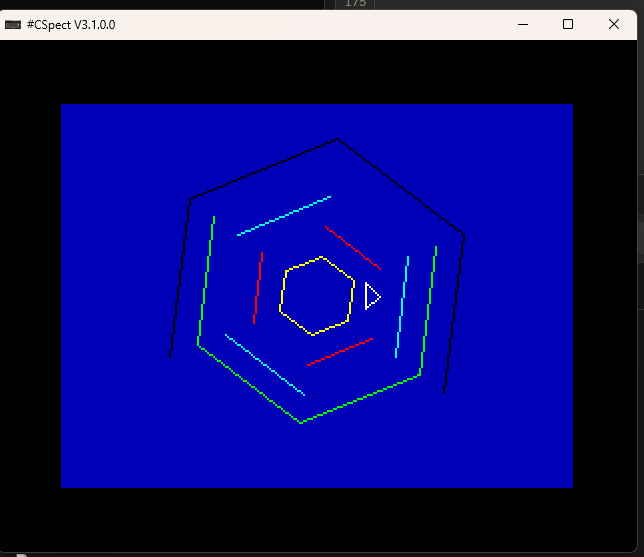
Task: Click inside the yellow center hexagon
Action: point(317,296)
